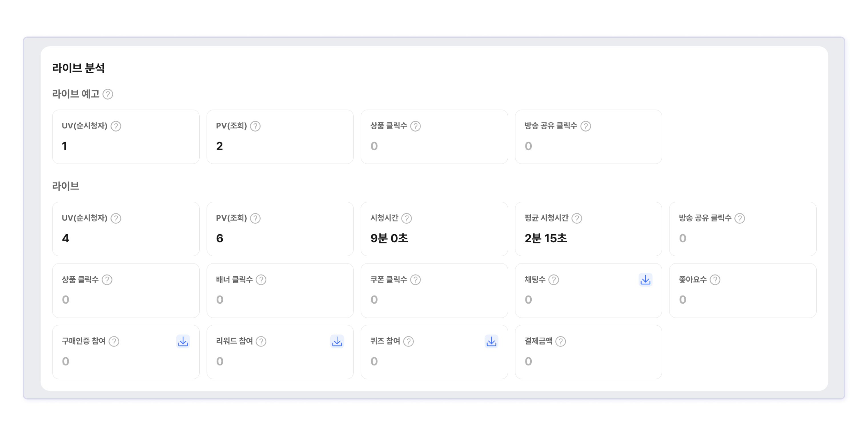Open help for 퀴즈 참여

pyautogui.click(x=408, y=341)
